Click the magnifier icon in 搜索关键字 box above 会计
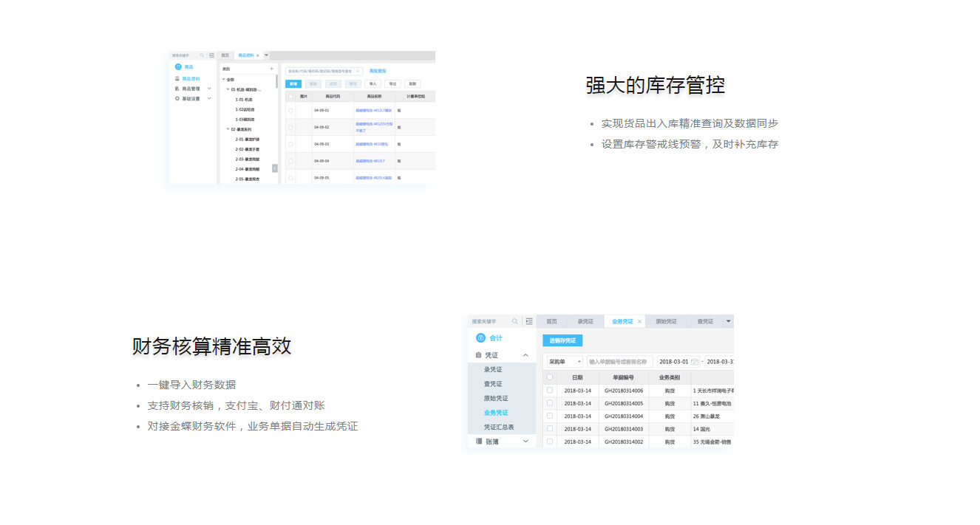The height and width of the screenshot is (525, 980). [x=516, y=322]
